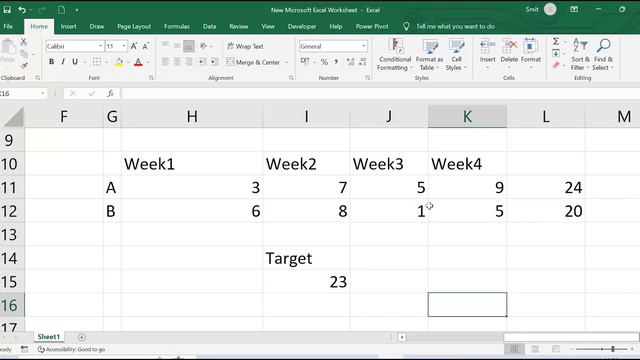Open Alignment settings dialog launcher
This screenshot has width=640, height=360.
pyautogui.click(x=291, y=78)
